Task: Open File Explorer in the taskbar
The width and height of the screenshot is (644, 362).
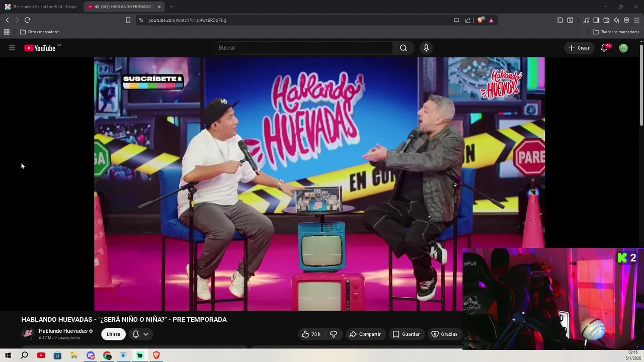Action: [74, 355]
